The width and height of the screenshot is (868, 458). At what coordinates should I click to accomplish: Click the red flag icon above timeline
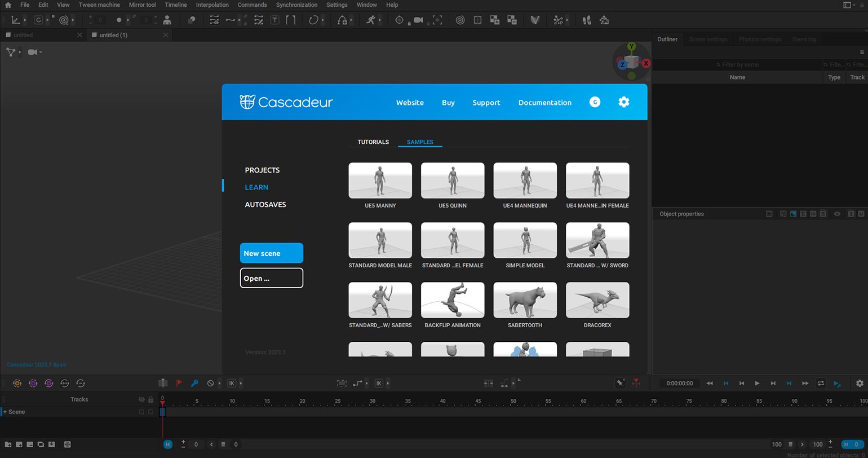point(179,383)
